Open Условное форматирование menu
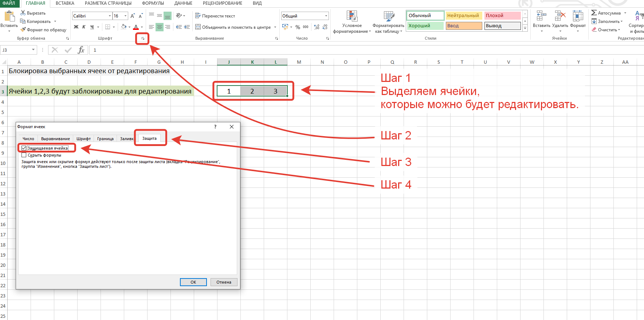The width and height of the screenshot is (644, 320). pos(352,22)
